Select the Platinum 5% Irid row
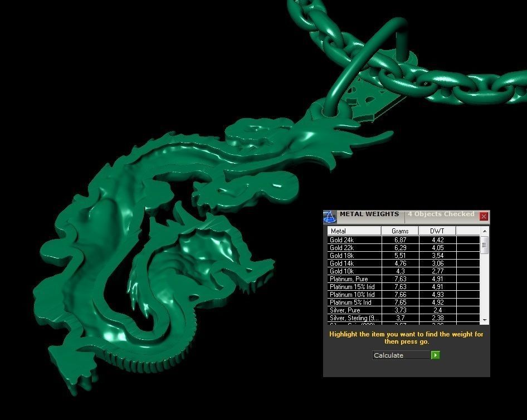The image size is (527, 420). pyautogui.click(x=404, y=302)
